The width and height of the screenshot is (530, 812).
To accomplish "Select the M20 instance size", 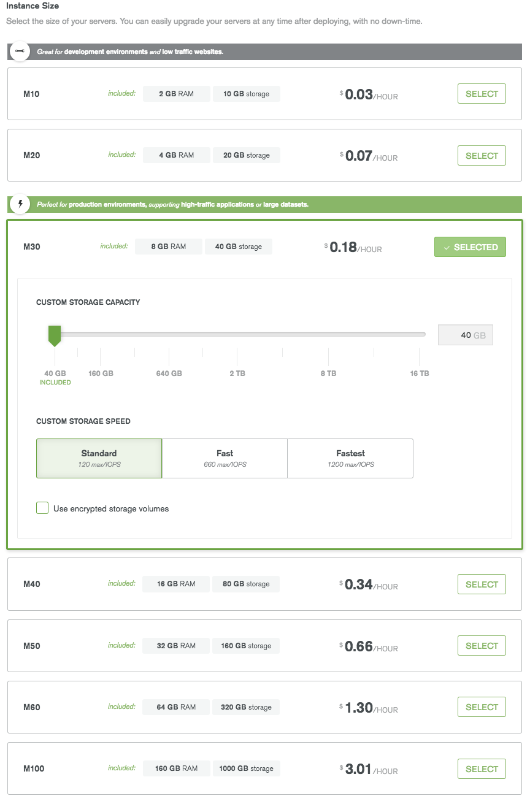I will pyautogui.click(x=482, y=156).
